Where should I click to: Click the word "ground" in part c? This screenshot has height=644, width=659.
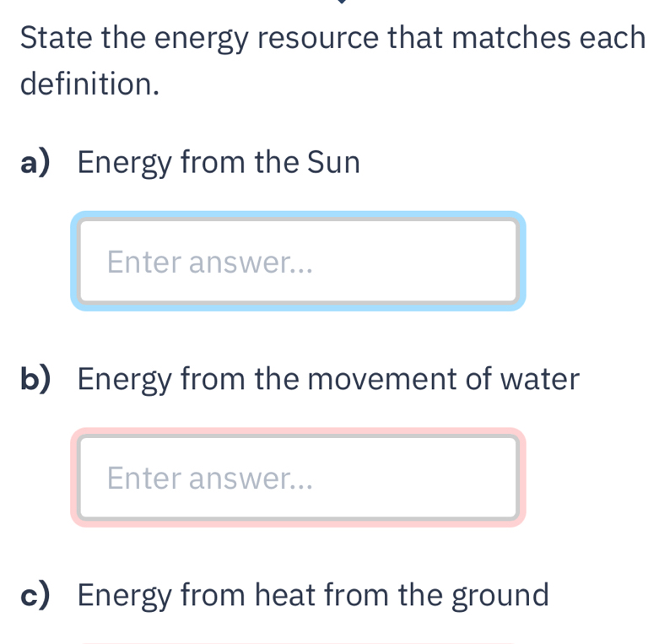500,597
